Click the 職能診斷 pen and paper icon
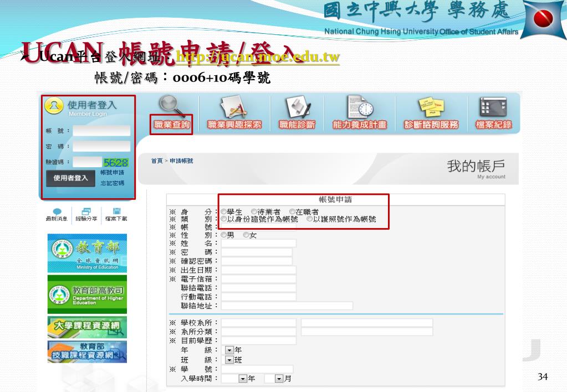The image size is (567, 392). coord(298,107)
